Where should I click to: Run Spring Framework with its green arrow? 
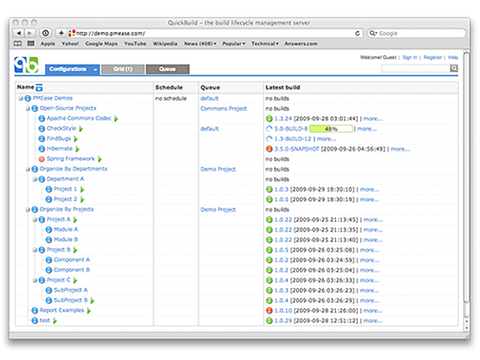point(100,159)
